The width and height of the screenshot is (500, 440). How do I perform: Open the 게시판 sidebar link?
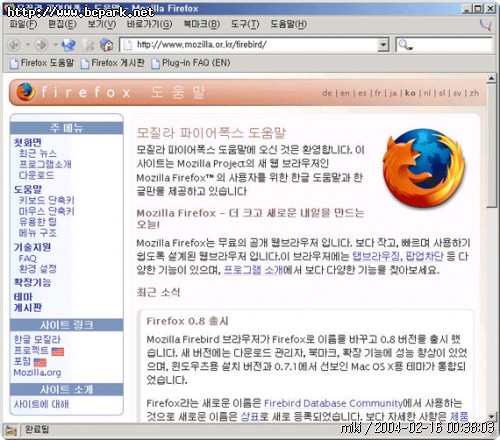[28, 307]
